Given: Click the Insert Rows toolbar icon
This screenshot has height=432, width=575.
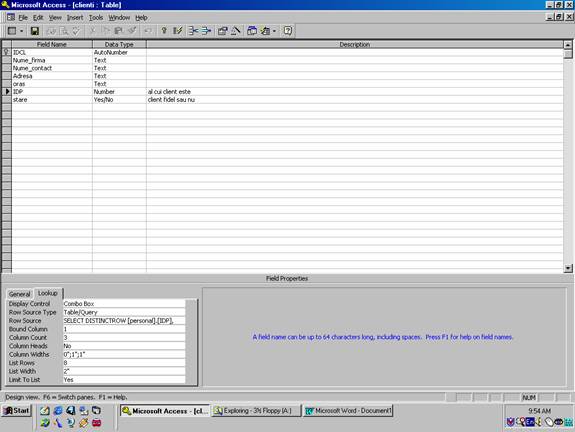Looking at the screenshot, I should (x=193, y=31).
